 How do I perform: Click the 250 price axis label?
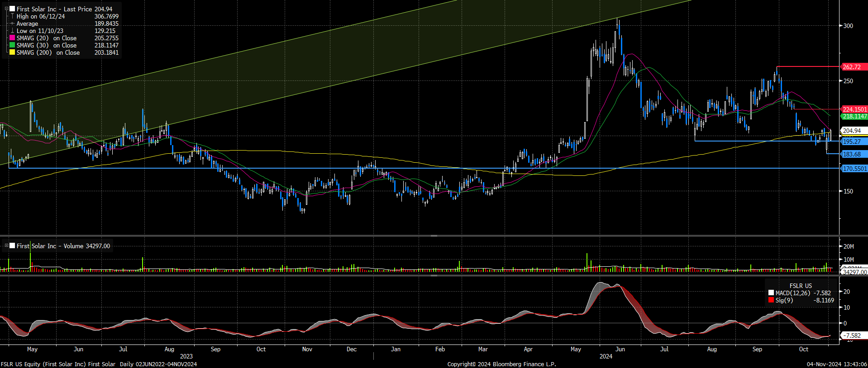pos(848,81)
